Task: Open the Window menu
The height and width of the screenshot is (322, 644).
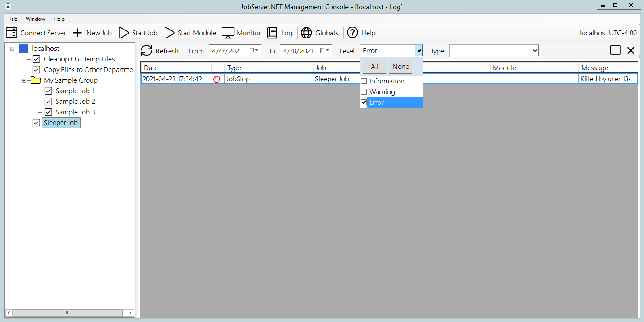Action: coord(35,19)
